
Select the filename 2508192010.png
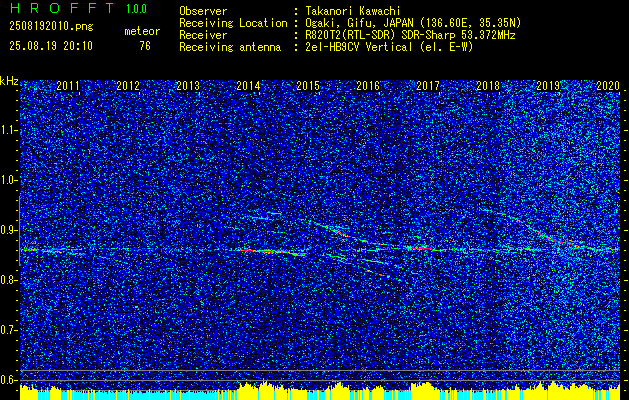[51, 26]
